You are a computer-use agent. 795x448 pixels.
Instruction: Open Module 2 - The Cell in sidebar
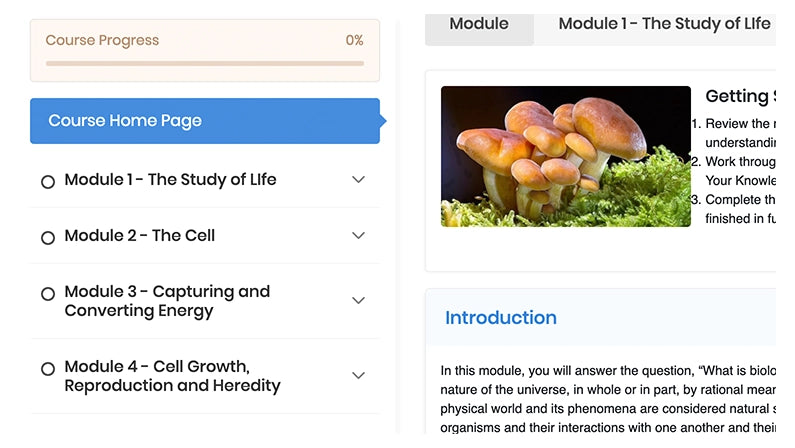[x=140, y=236]
